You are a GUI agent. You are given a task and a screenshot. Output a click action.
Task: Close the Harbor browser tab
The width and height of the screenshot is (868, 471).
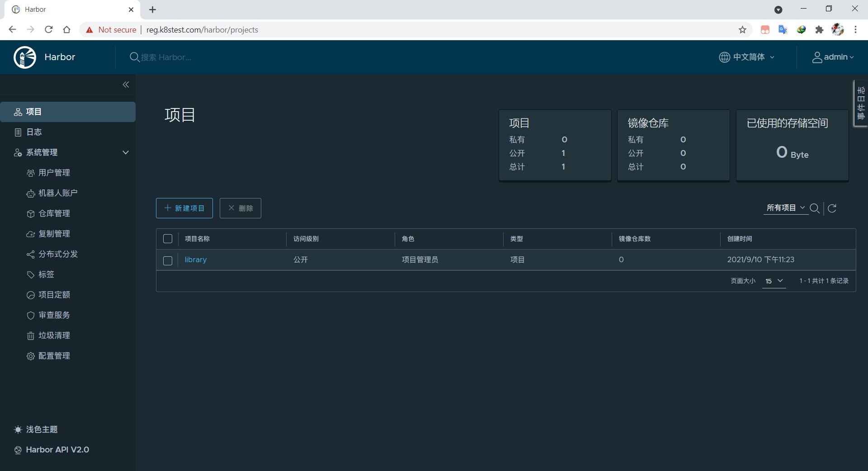coord(131,9)
